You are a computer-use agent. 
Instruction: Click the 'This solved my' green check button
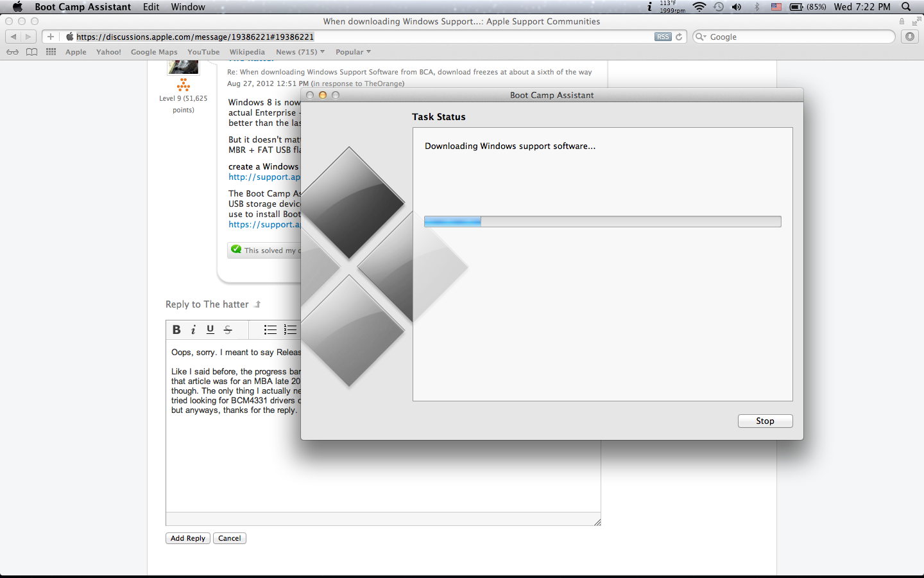coord(264,250)
